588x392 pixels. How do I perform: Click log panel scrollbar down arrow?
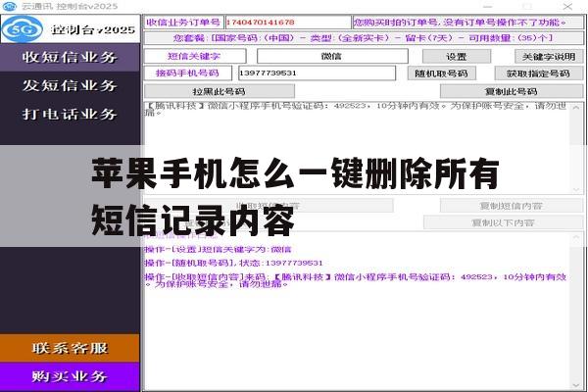pyautogui.click(x=576, y=385)
